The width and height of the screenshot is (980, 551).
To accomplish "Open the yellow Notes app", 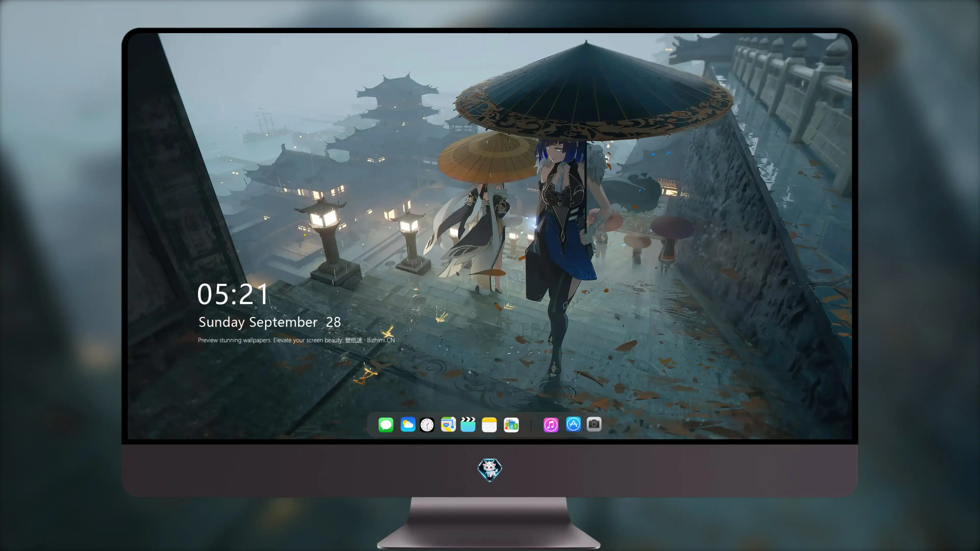I will [x=489, y=425].
